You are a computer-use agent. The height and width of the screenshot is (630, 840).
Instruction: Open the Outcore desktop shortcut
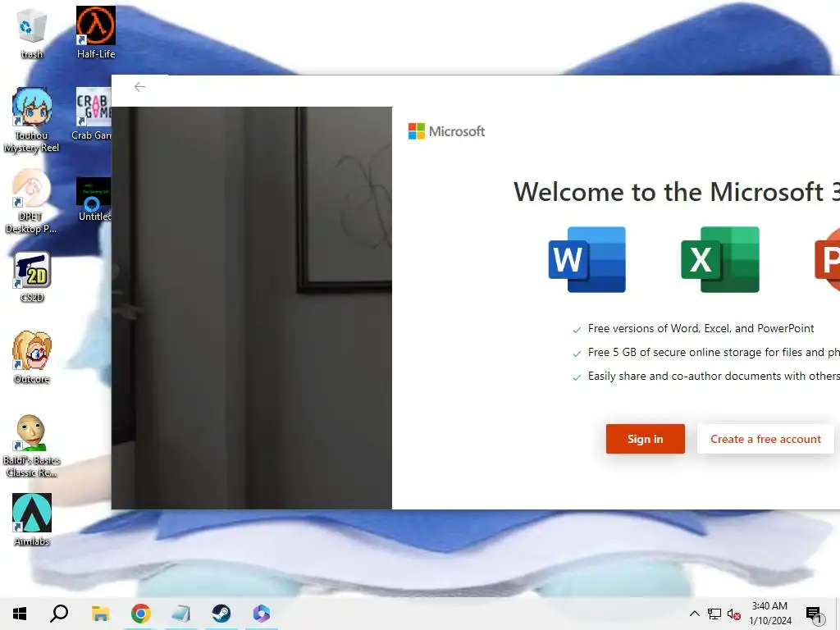click(x=32, y=358)
